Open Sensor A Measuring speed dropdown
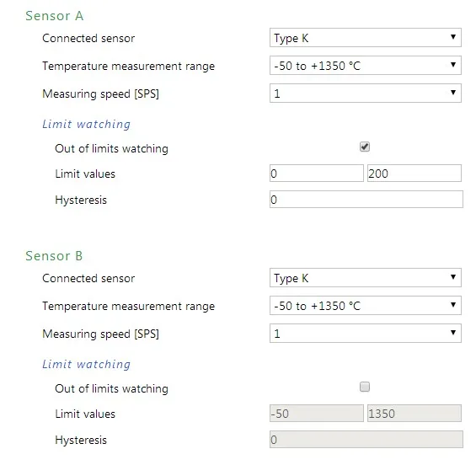476x465 pixels. click(365, 94)
